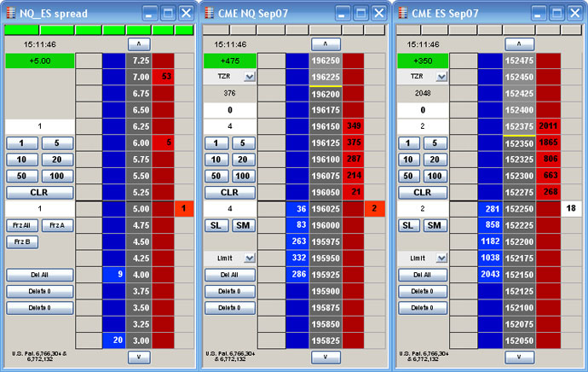588x372 pixels.
Task: Expand Limit order type dropdown in CME NQ
Action: pyautogui.click(x=249, y=258)
